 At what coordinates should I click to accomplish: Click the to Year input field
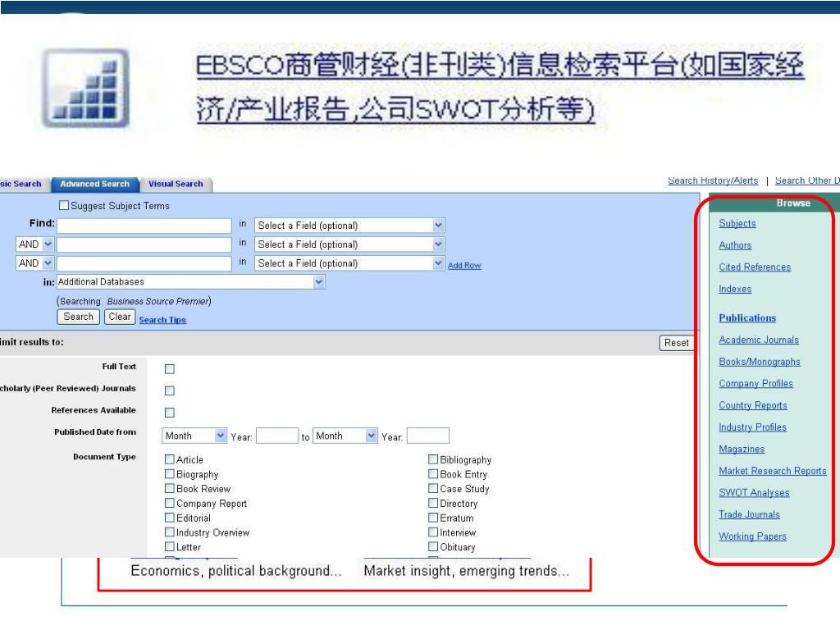click(x=428, y=436)
